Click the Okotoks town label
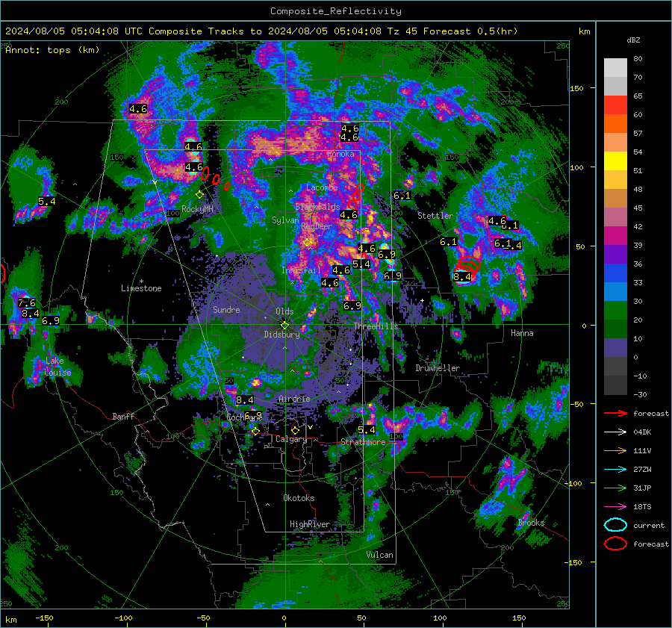This screenshot has width=672, height=628. tap(299, 498)
